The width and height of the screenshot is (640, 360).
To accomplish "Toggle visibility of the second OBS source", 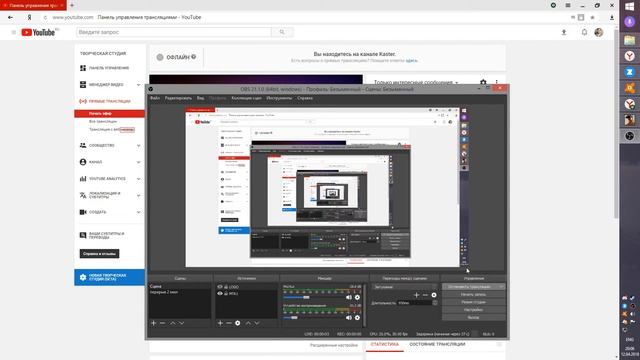I will 220,293.
